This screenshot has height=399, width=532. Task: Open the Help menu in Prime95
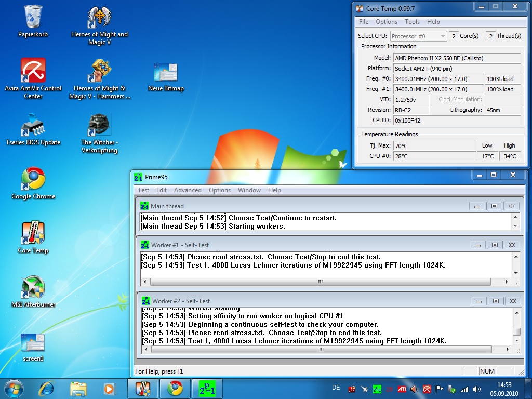pyautogui.click(x=274, y=190)
